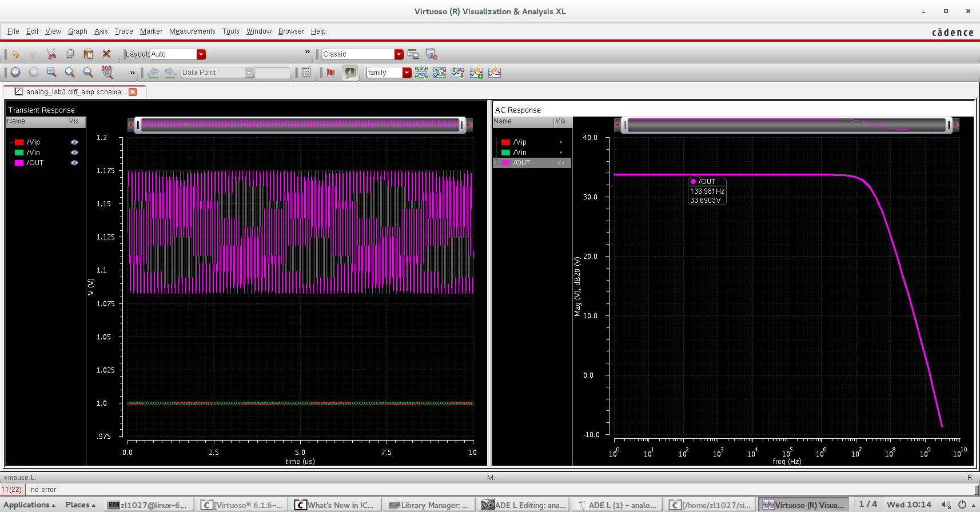
Task: Click the power icon in taskbar
Action: 962,505
